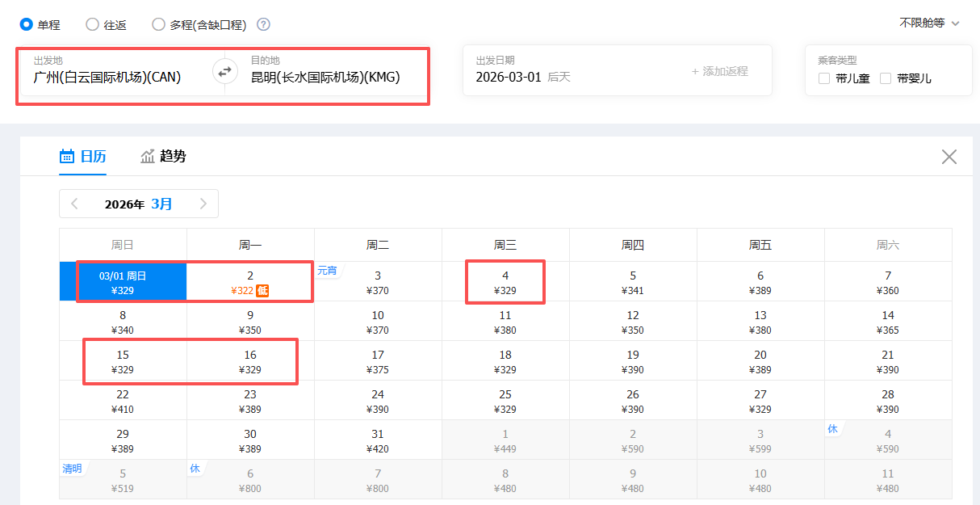The image size is (980, 505).
Task: Swap departure and destination cities icon
Action: [x=225, y=71]
